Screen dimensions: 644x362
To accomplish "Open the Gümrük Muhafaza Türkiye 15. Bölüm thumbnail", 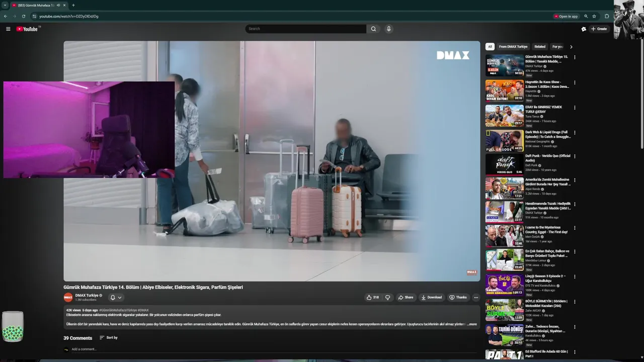I will point(504,65).
